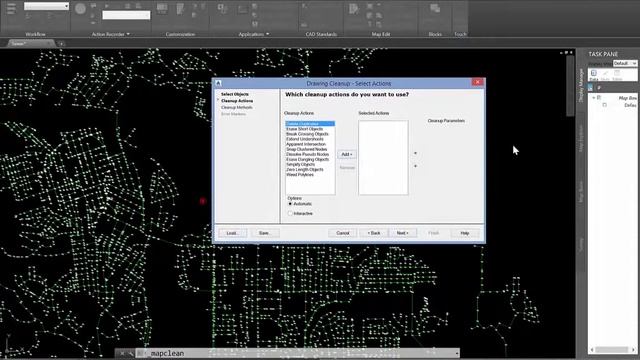Close the Drawing Cleanup dialog
Screen dimensions: 640x360
(x=478, y=82)
